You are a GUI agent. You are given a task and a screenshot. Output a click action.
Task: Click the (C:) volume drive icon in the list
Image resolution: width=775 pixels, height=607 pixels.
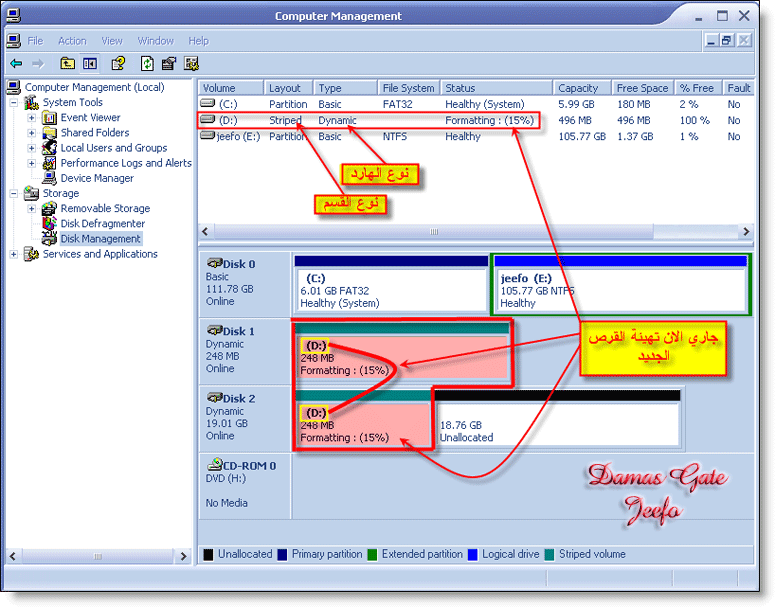coord(208,103)
